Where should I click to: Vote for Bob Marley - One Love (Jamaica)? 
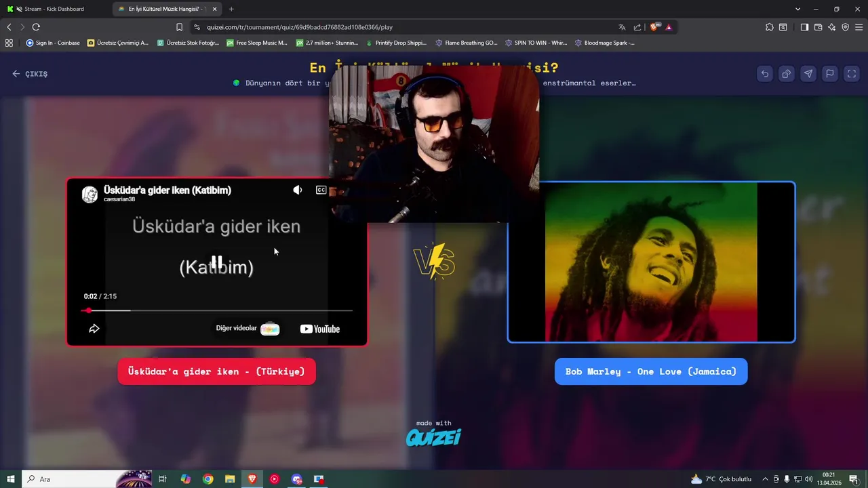pyautogui.click(x=651, y=371)
